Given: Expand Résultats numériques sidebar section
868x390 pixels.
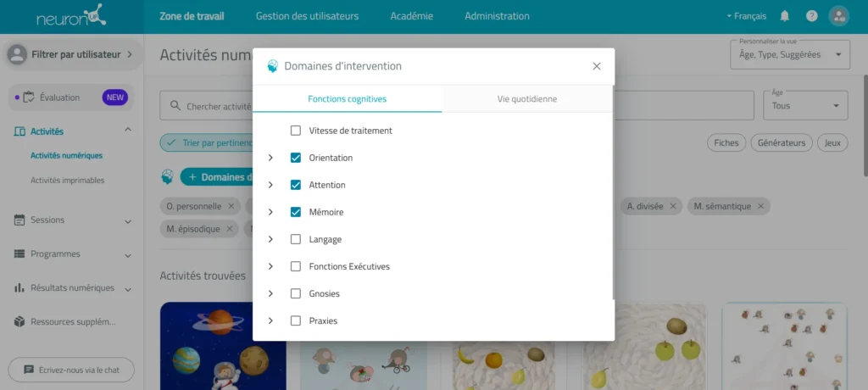Looking at the screenshot, I should coord(128,290).
